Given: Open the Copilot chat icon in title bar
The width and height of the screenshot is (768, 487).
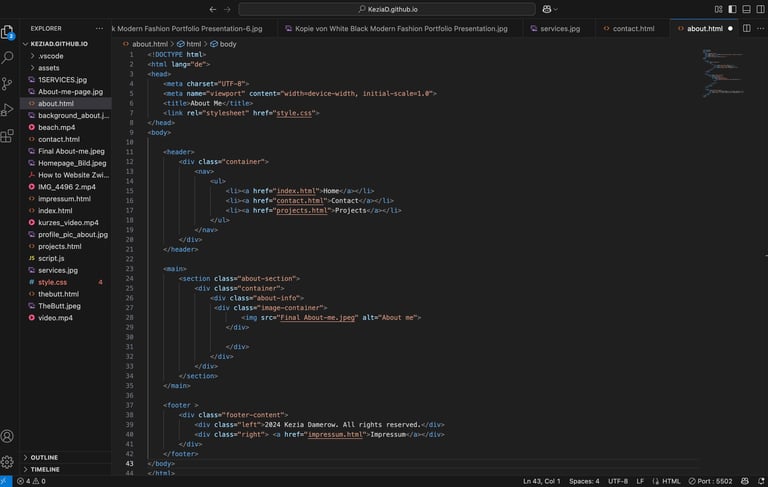Looking at the screenshot, I should click(547, 9).
